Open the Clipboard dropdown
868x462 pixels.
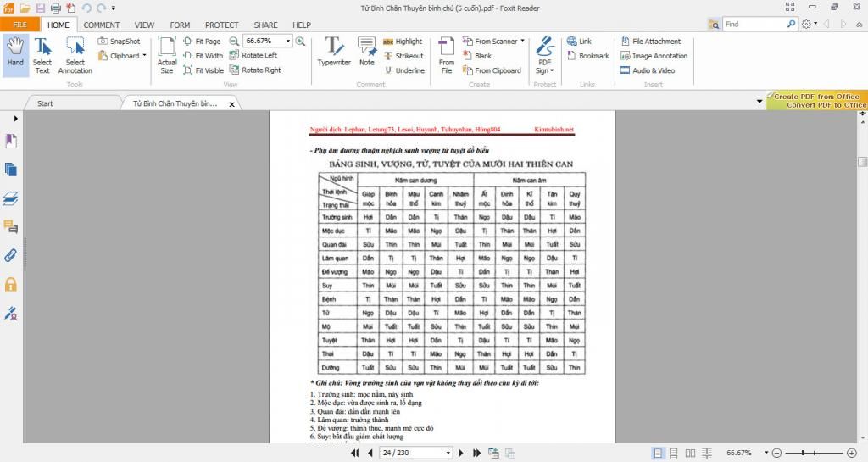click(x=144, y=55)
